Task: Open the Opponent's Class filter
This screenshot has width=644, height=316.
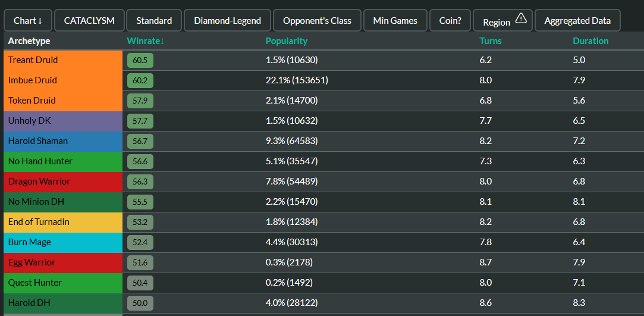Action: point(317,21)
